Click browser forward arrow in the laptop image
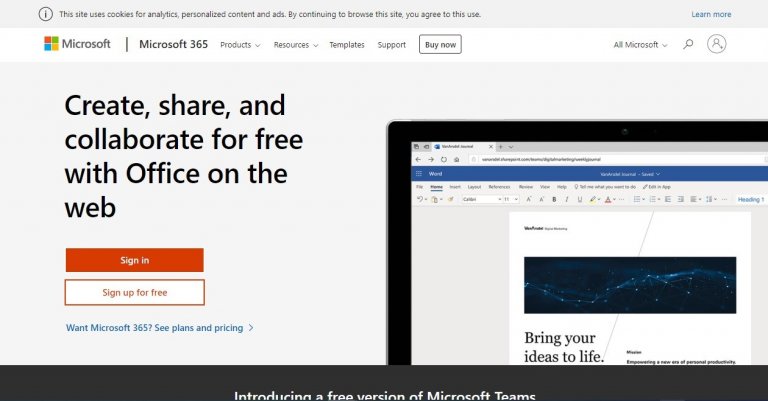 coord(431,160)
